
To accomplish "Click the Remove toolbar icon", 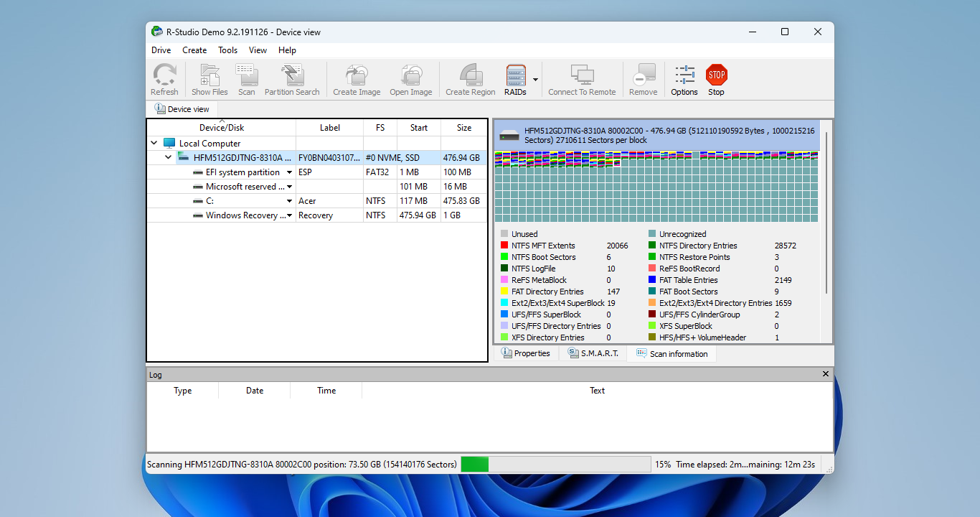I will [x=643, y=80].
